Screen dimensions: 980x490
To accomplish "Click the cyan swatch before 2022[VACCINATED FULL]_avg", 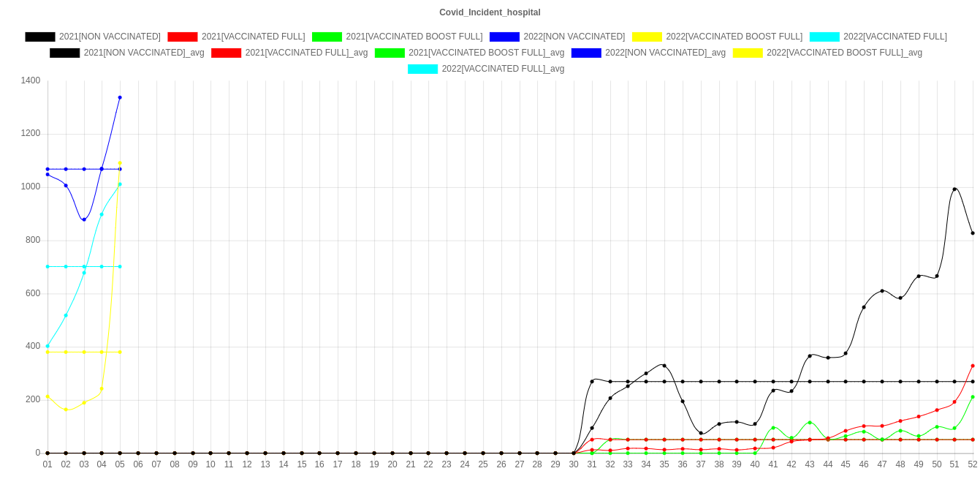I will [423, 69].
